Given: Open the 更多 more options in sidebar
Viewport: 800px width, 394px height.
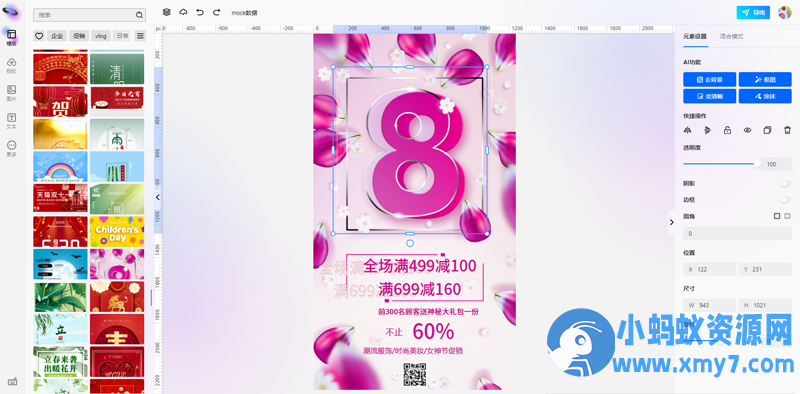Looking at the screenshot, I should tap(11, 148).
